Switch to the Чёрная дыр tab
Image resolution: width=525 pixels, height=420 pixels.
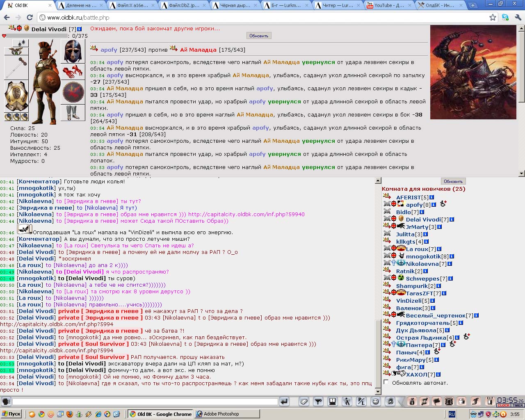pyautogui.click(x=234, y=5)
